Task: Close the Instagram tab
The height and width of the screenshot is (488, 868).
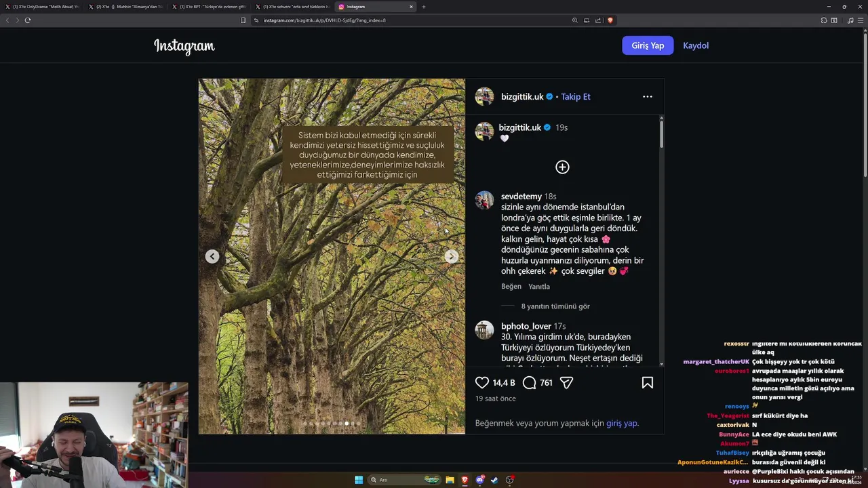Action: (411, 7)
